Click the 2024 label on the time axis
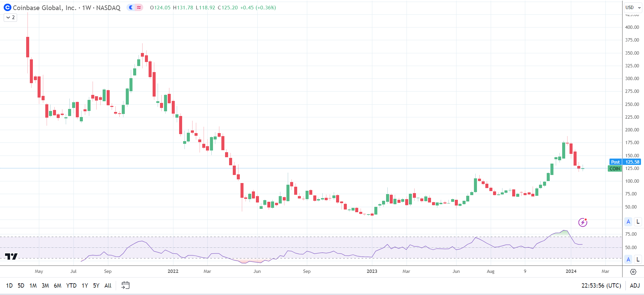The width and height of the screenshot is (644, 295). [x=571, y=271]
